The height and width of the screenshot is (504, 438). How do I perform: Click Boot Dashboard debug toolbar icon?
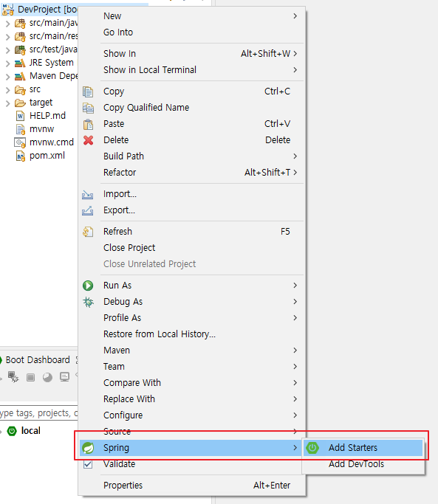point(13,377)
